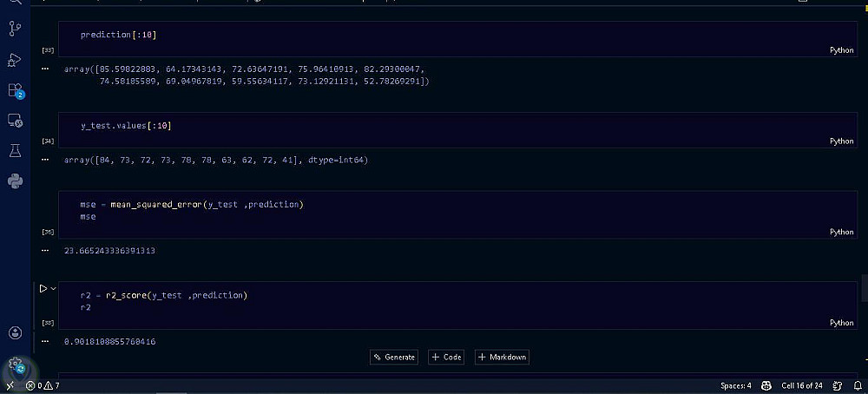Open output options for the r2 result

[x=45, y=341]
